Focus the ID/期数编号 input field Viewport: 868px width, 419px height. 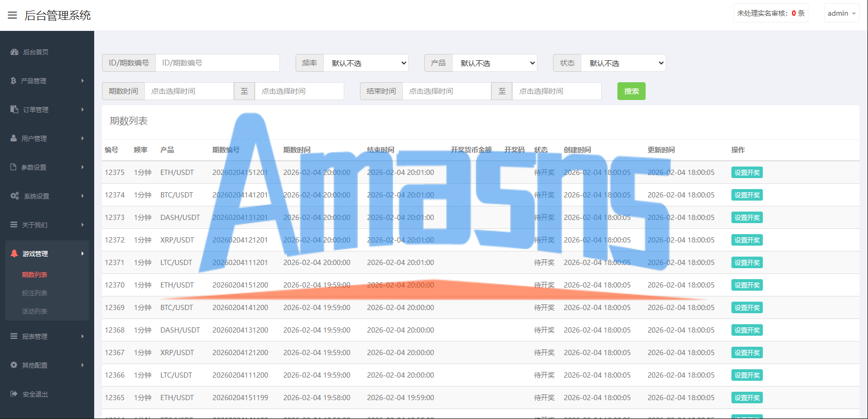218,63
